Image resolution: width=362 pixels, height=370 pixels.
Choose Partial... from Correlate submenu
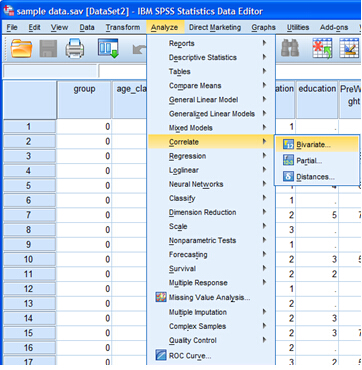[316, 161]
